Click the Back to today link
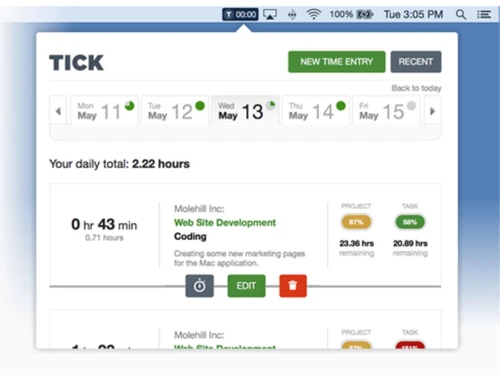The height and width of the screenshot is (375, 500). pyautogui.click(x=416, y=88)
